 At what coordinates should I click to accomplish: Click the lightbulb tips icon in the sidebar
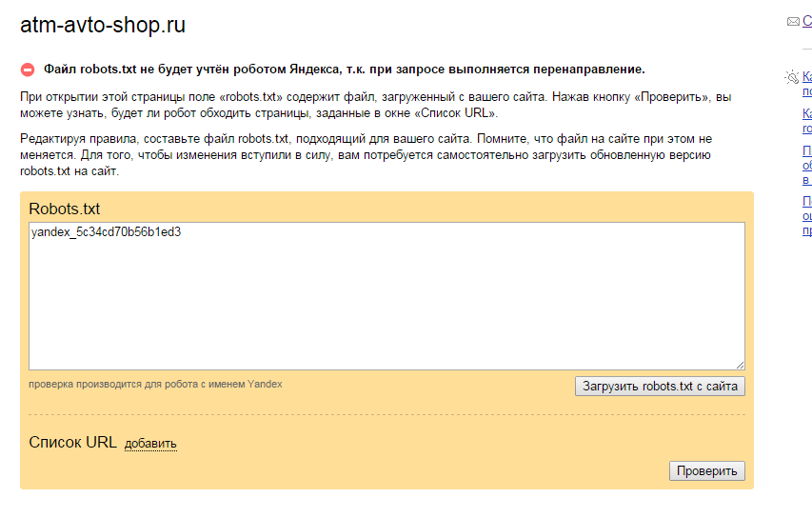click(791, 76)
